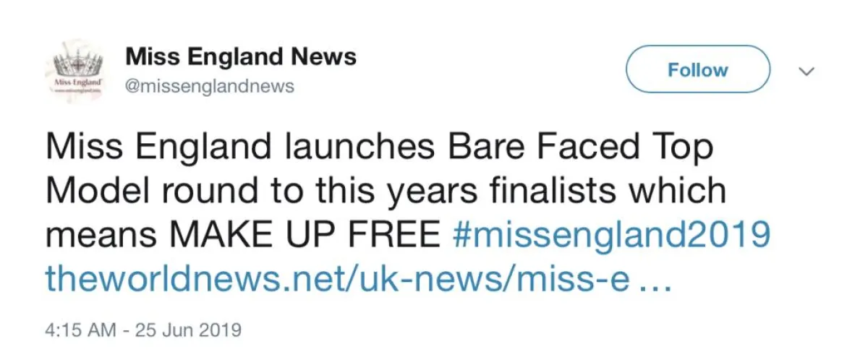Follow the Miss England News account

[x=697, y=69]
